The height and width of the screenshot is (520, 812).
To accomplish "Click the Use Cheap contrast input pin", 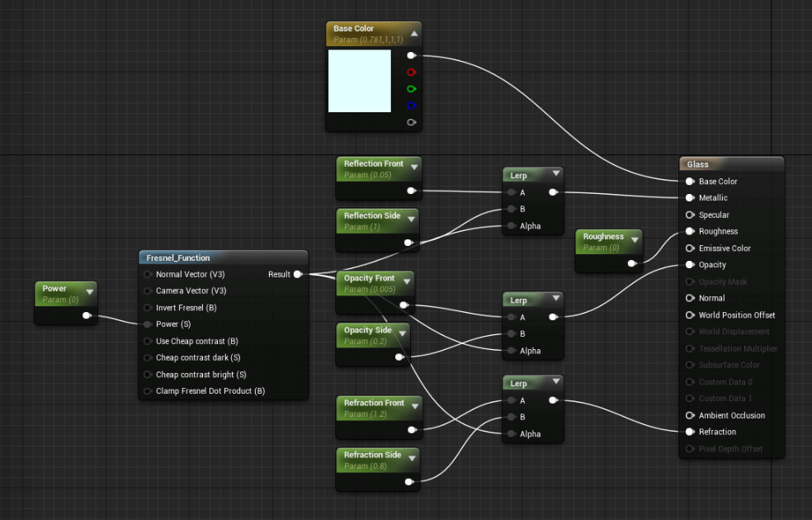I will click(148, 342).
